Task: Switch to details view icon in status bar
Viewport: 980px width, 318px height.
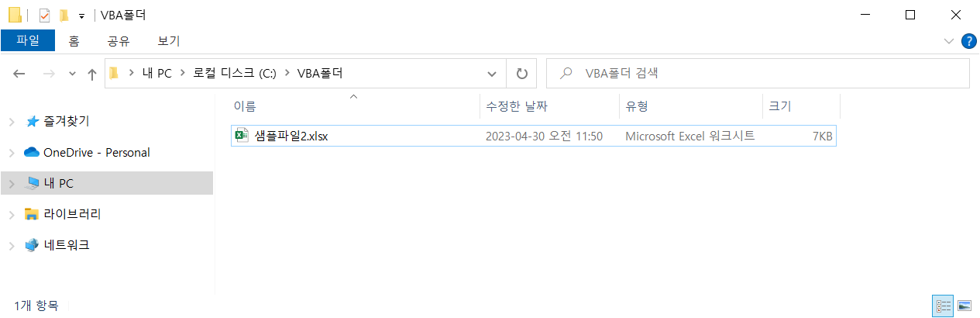Action: [x=944, y=306]
